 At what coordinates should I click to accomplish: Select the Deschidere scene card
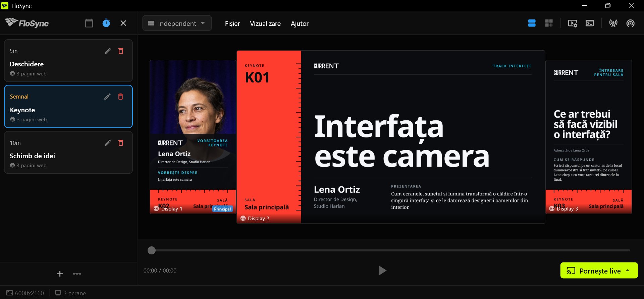pyautogui.click(x=68, y=61)
